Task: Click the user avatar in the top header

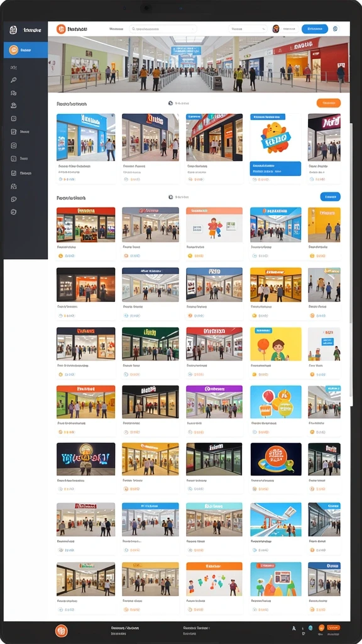Action: pyautogui.click(x=276, y=29)
